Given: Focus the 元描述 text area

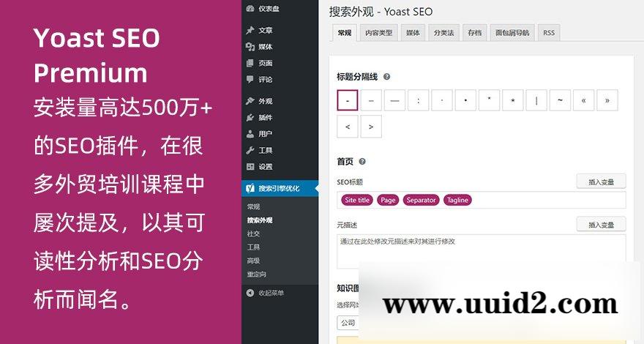Looking at the screenshot, I should point(482,252).
